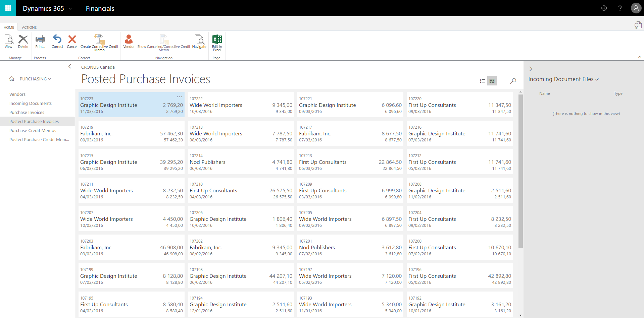
Task: Click the Type column header
Action: tap(618, 93)
